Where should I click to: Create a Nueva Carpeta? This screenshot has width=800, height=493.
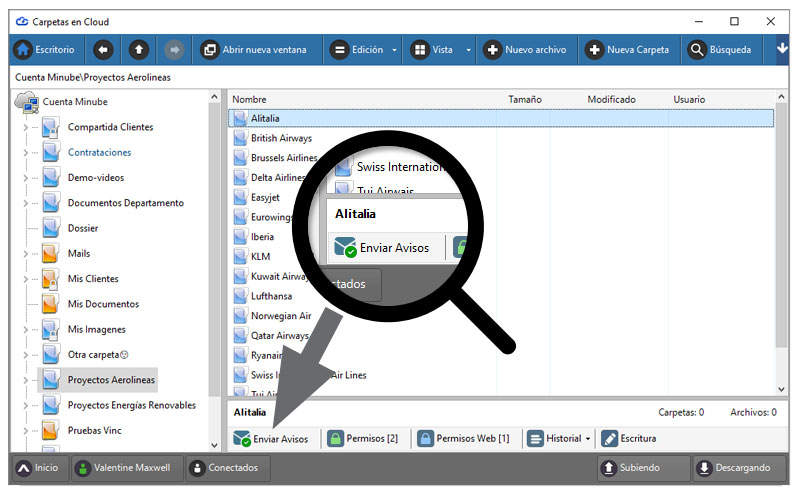(627, 50)
